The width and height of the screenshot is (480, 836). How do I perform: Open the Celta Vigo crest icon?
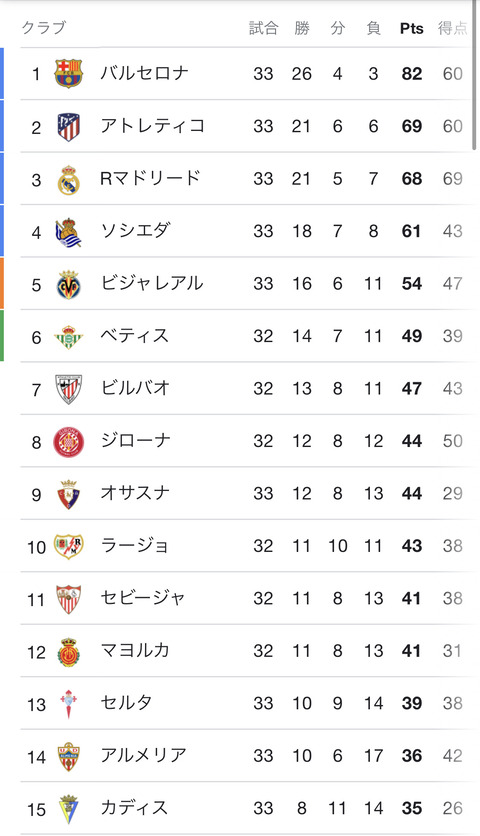coord(68,704)
